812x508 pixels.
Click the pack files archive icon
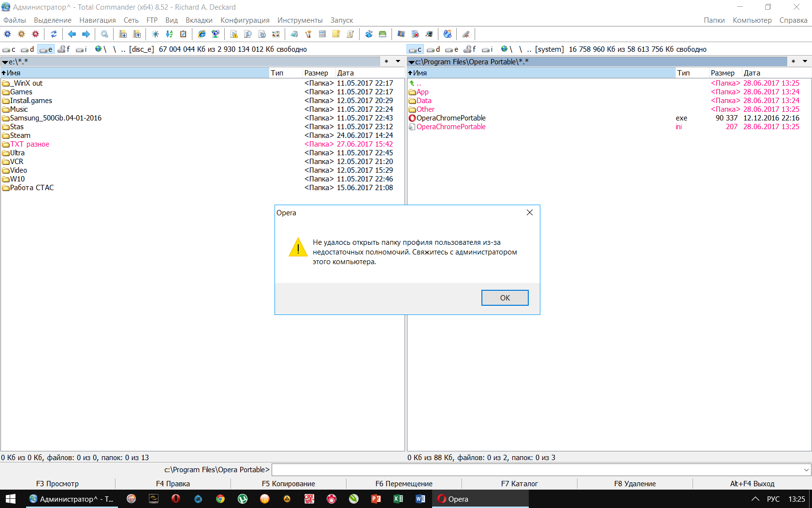[123, 34]
